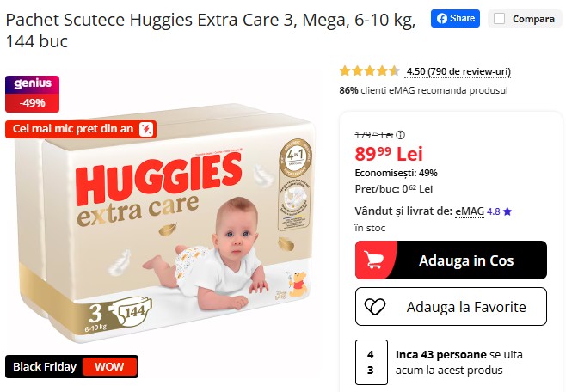Click the shopping cart icon
The image size is (572, 392).
tap(374, 260)
